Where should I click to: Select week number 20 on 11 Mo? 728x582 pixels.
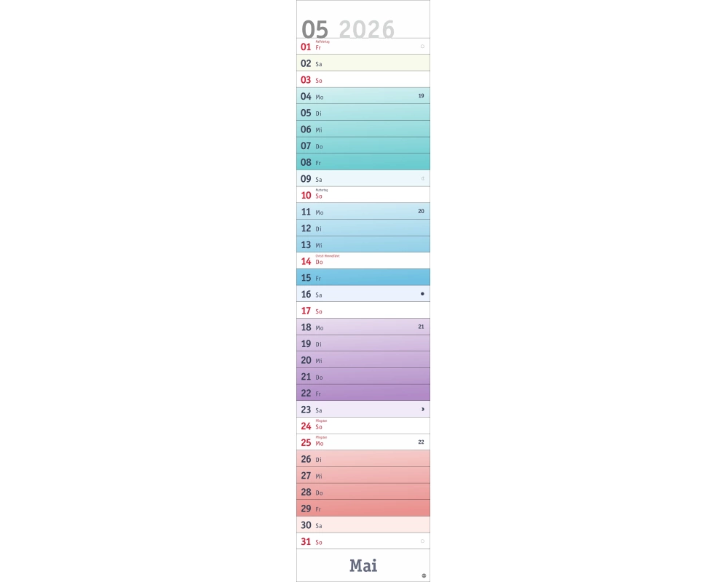(421, 211)
